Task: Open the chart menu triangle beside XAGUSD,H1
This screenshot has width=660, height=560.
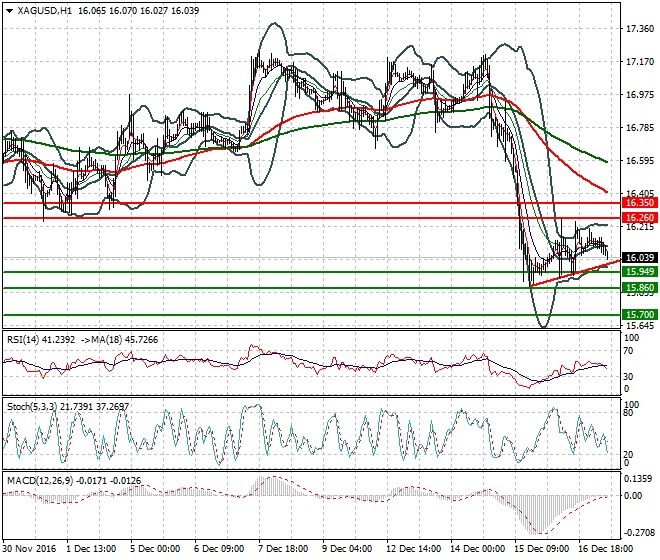Action: tap(10, 11)
